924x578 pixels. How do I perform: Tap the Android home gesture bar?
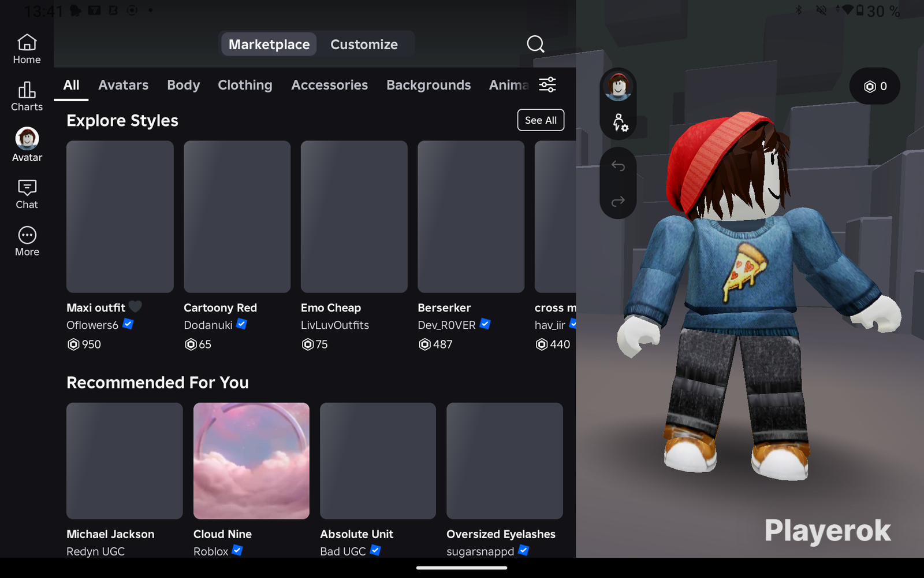pos(462,568)
